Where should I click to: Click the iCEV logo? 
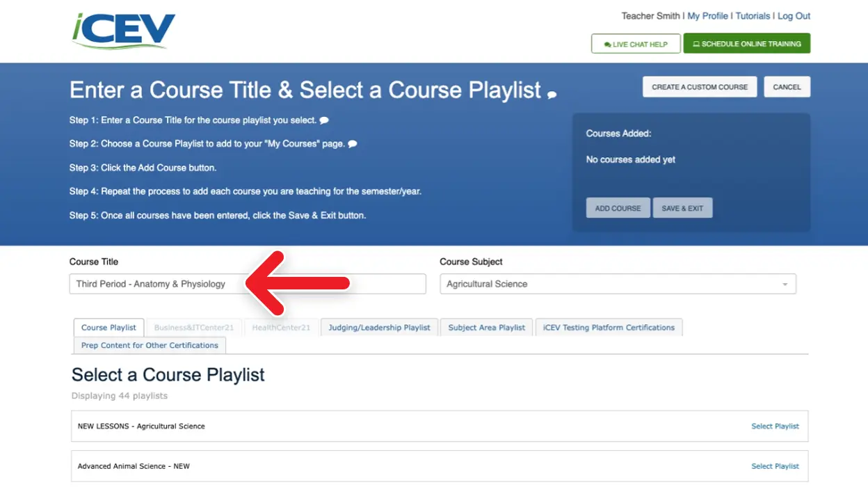pyautogui.click(x=124, y=30)
